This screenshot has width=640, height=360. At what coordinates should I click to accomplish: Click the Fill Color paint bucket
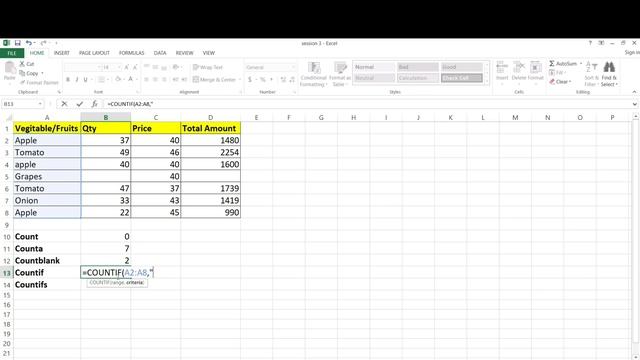coord(118,80)
